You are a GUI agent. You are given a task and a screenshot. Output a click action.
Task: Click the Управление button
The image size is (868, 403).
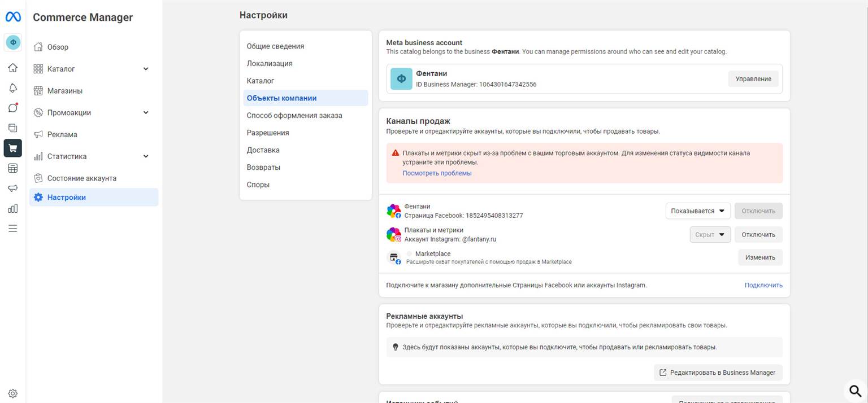(x=753, y=79)
